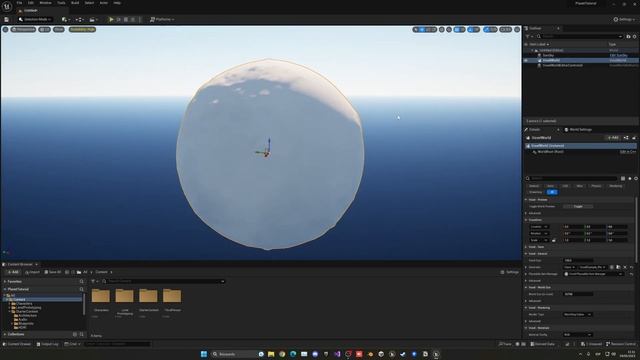640x360 pixels.
Task: Select SunSky in the Outliner
Action: (548, 56)
